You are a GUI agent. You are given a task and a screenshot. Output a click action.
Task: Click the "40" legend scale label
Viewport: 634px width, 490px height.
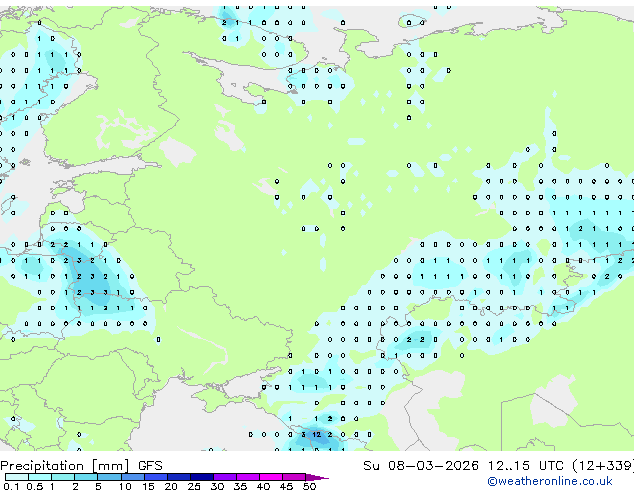tap(263, 486)
